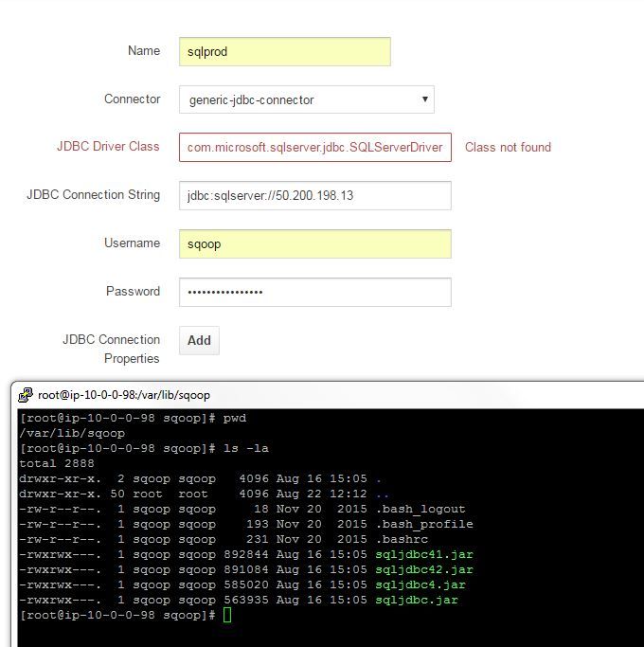The width and height of the screenshot is (644, 647).
Task: Click the JDBC Driver Class input field
Action: pos(315,148)
